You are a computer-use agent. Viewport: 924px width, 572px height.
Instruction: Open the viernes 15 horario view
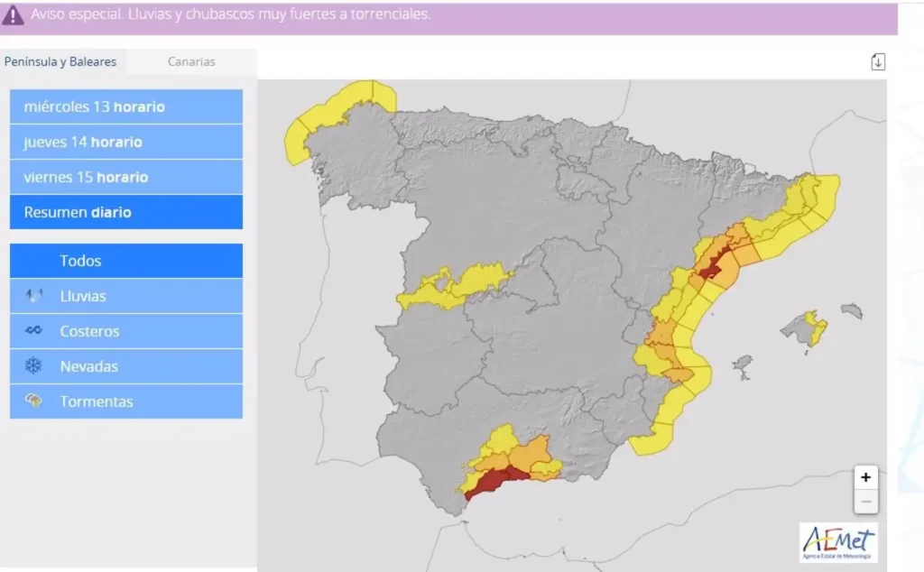pos(125,177)
